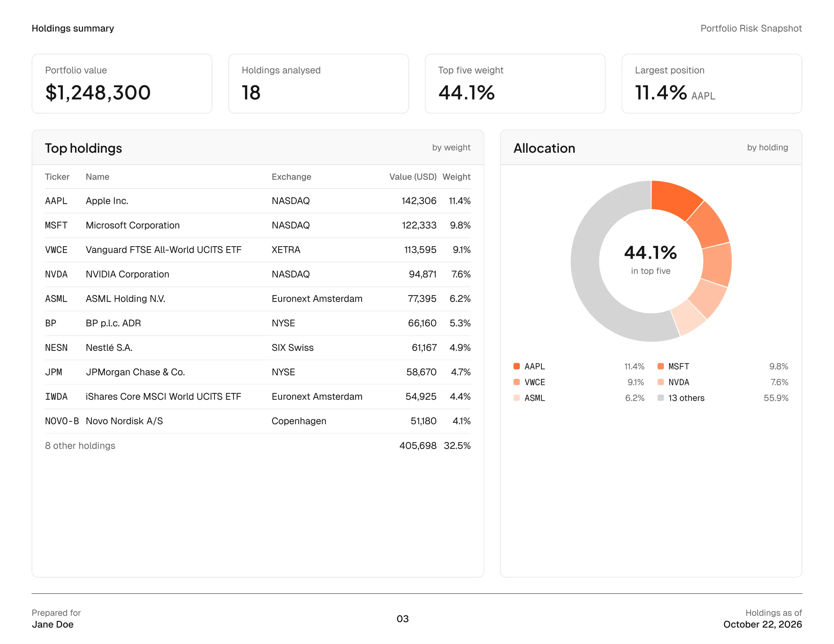Click the page number '03'
This screenshot has height=644, width=834.
pos(403,619)
